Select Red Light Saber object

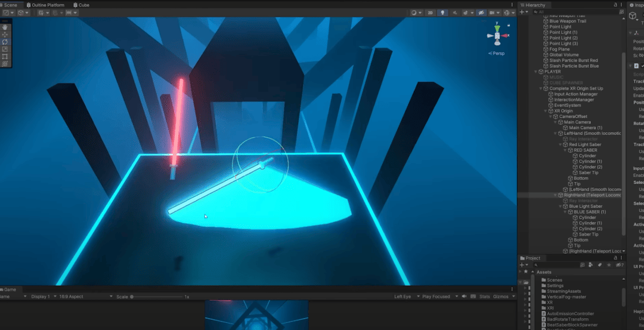click(x=585, y=144)
